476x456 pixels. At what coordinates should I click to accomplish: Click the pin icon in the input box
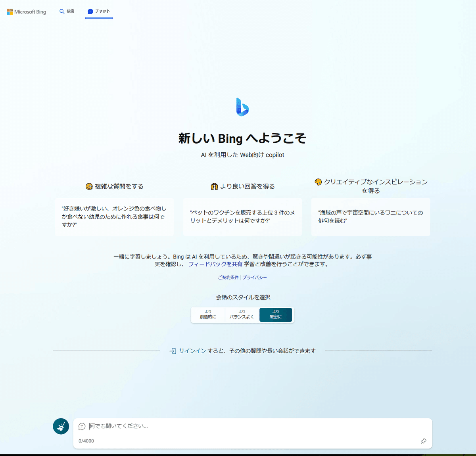coord(424,441)
